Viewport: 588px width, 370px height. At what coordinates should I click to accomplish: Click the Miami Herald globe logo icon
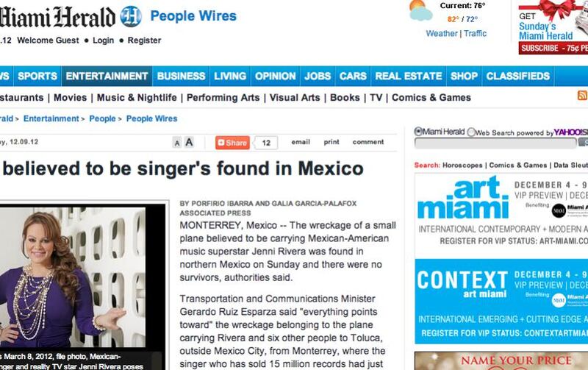tap(131, 17)
